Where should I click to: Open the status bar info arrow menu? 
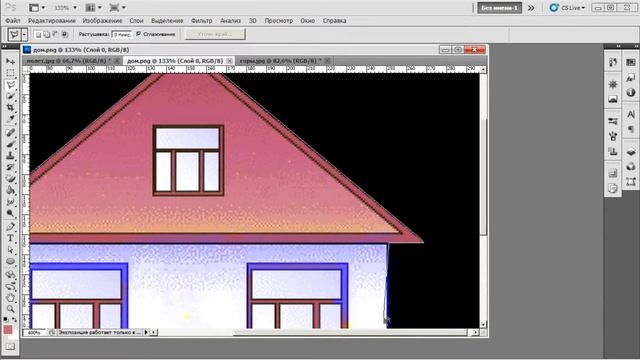point(146,332)
